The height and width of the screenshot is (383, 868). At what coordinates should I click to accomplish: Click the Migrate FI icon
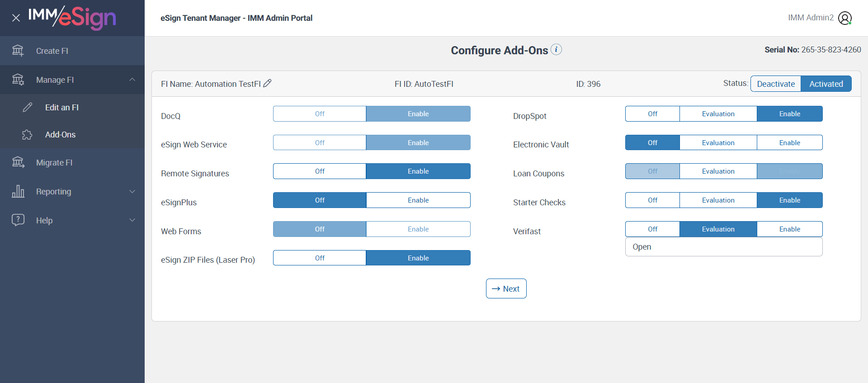coord(18,162)
